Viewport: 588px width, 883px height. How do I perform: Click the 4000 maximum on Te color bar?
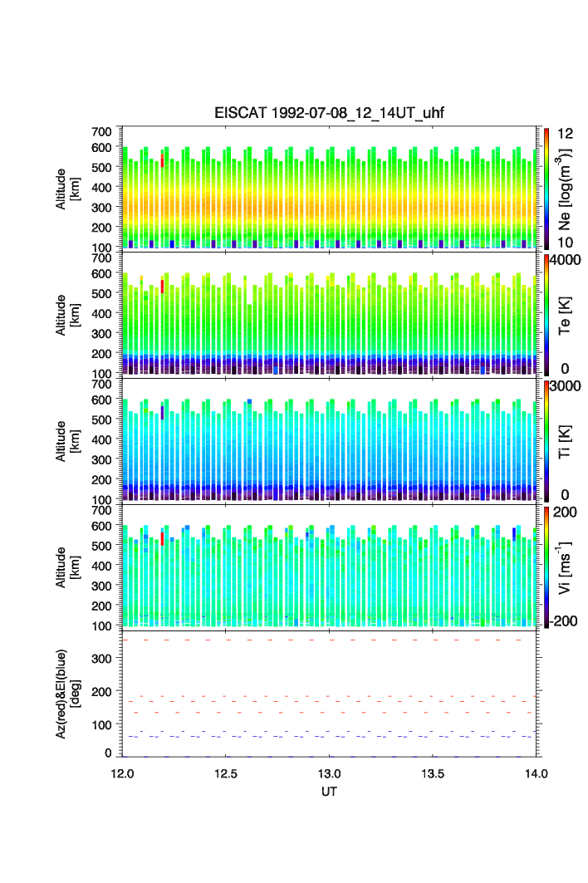[x=566, y=260]
